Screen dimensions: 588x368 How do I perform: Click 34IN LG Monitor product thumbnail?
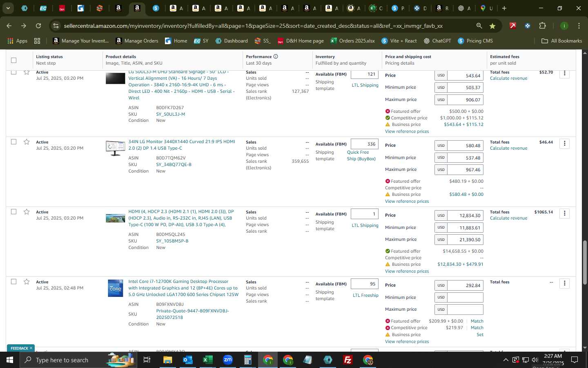coord(116,148)
